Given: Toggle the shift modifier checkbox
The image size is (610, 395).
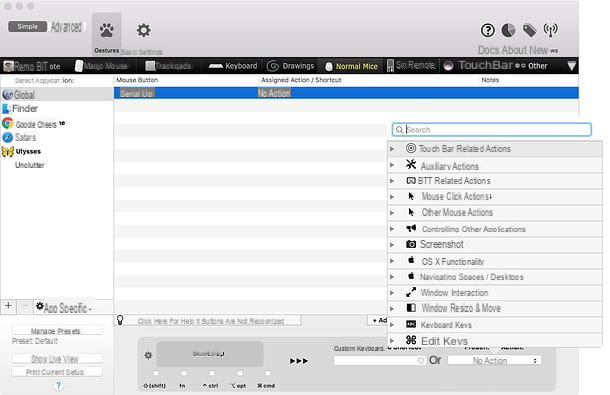Looking at the screenshot, I should pos(156,373).
